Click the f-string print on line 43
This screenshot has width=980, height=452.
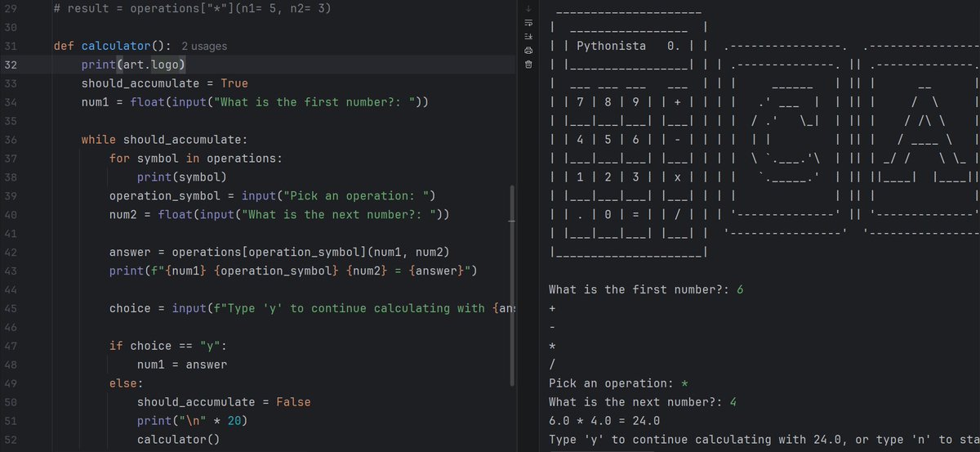[293, 271]
